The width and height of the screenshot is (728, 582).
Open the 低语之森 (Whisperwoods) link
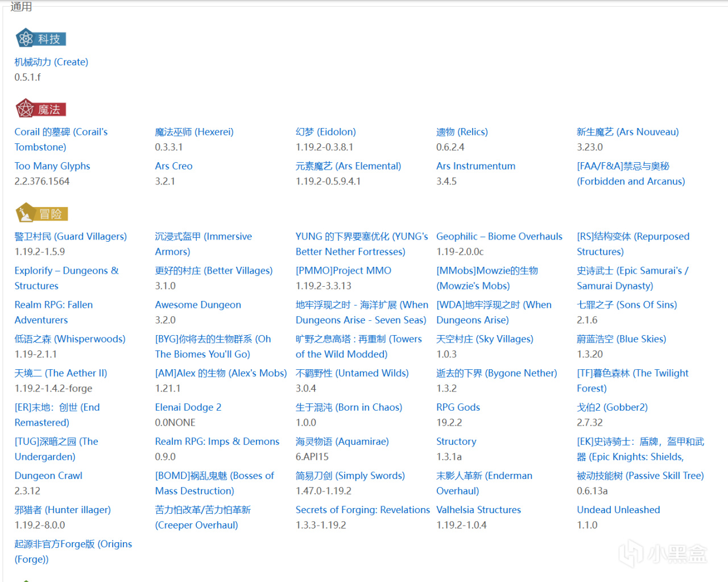tap(70, 339)
